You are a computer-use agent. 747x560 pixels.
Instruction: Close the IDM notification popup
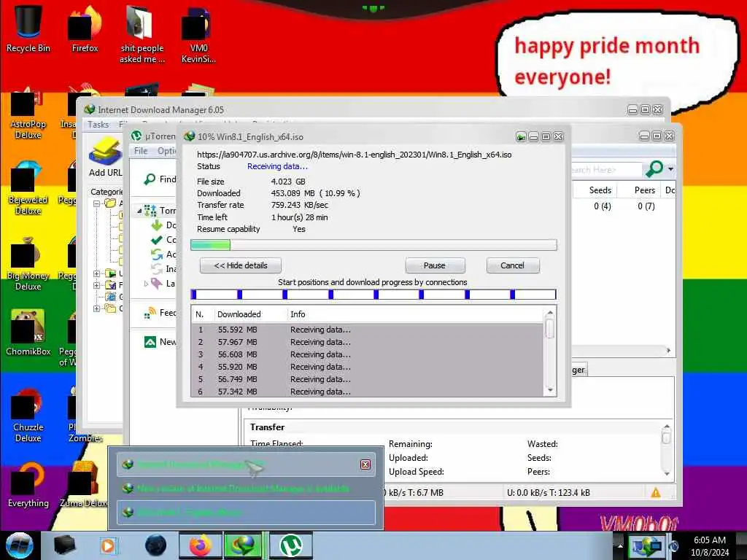[365, 464]
